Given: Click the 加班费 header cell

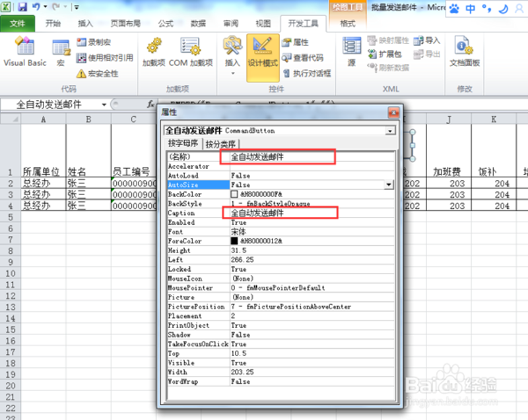Looking at the screenshot, I should (449, 150).
